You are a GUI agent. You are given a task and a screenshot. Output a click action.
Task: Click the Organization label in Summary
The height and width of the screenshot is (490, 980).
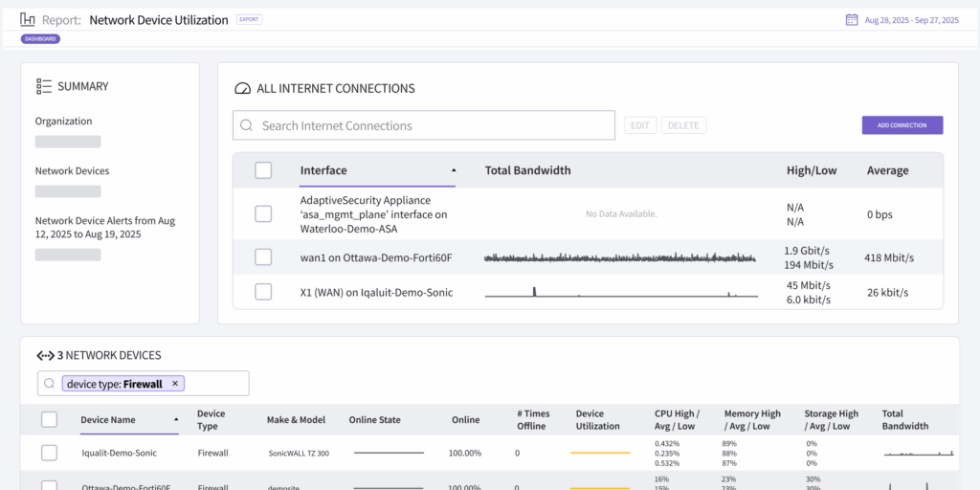point(63,122)
